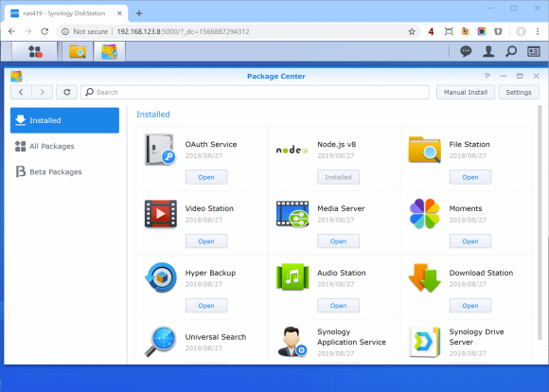Image resolution: width=549 pixels, height=392 pixels.
Task: Click the Synology Drive Server icon
Action: click(x=424, y=342)
